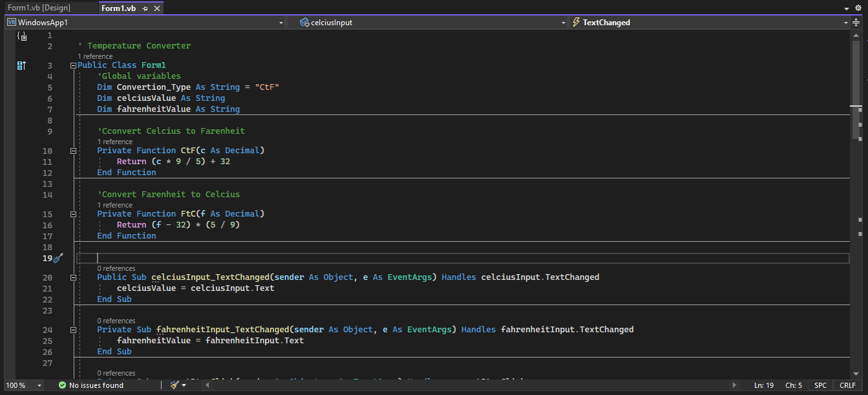Viewport: 868px width, 395px height.
Task: Click the code cleanup broom icon
Action: point(174,385)
